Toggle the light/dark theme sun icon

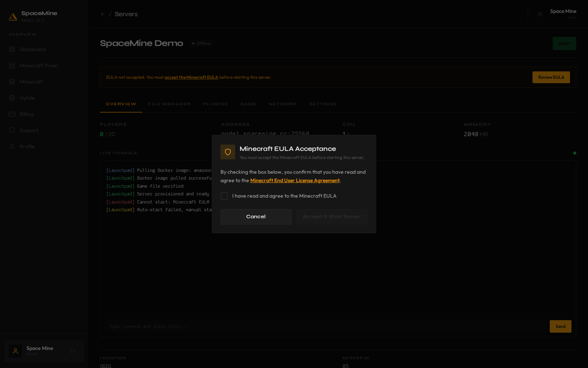pos(540,14)
